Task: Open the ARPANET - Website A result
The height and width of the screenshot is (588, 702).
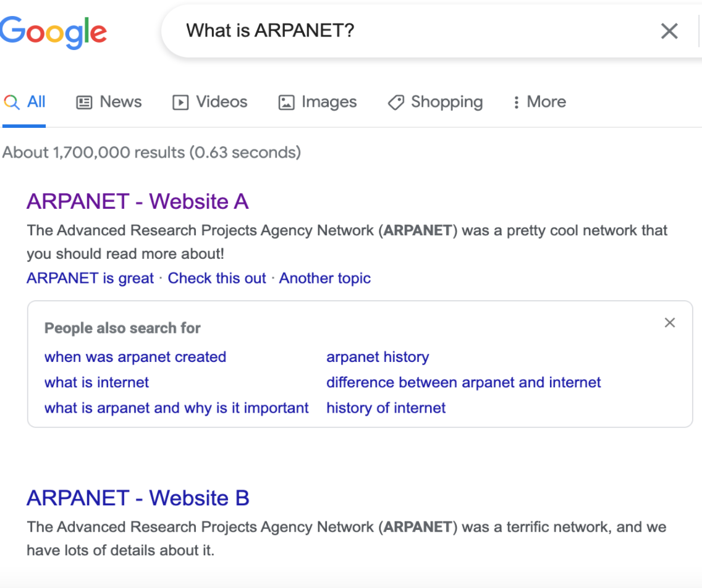Action: (137, 201)
